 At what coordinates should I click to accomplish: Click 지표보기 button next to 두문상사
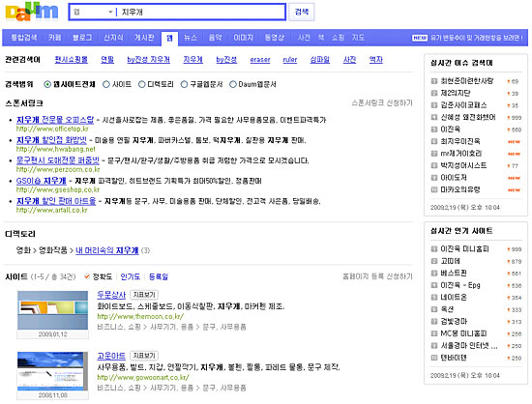coord(144,295)
